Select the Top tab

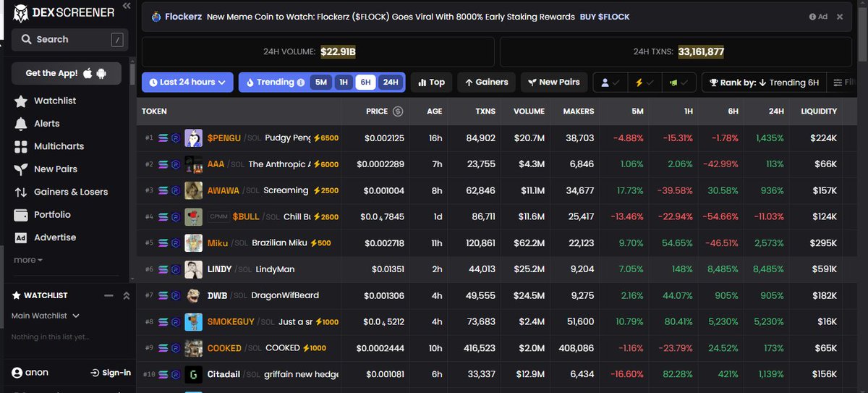coord(431,83)
